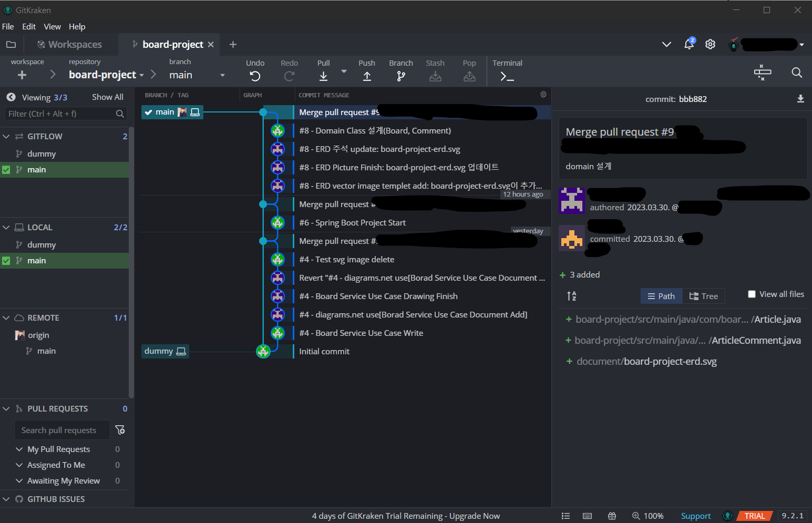812x523 pixels.
Task: Open the search magnifier icon at top right
Action: 797,73
